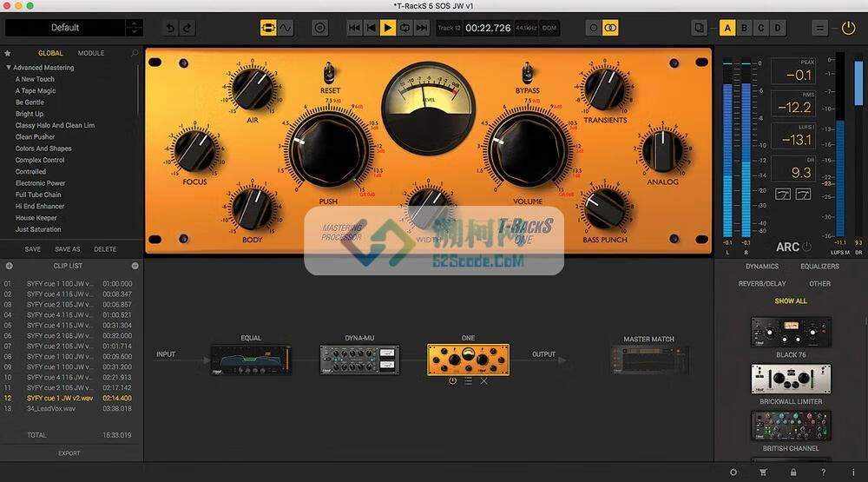Return to start of track

371,28
